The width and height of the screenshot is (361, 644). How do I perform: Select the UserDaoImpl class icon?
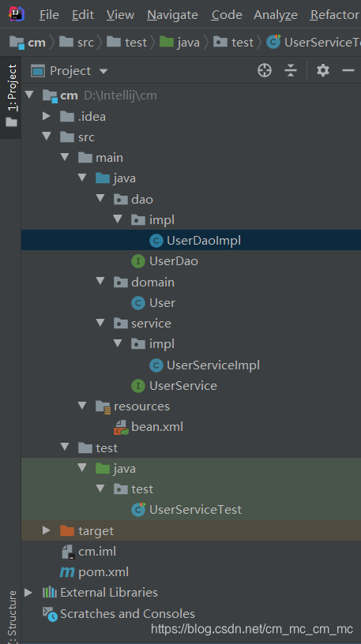pyautogui.click(x=156, y=241)
